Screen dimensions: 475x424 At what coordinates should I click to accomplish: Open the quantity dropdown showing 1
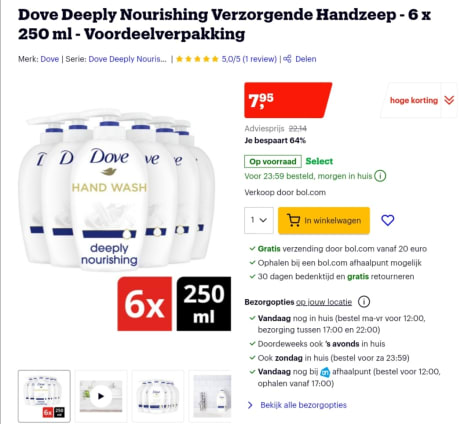pyautogui.click(x=259, y=220)
